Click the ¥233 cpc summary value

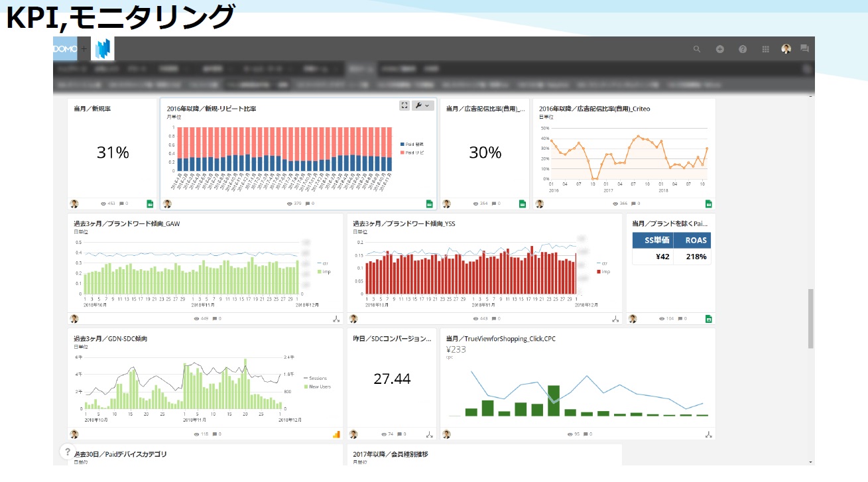coord(456,349)
